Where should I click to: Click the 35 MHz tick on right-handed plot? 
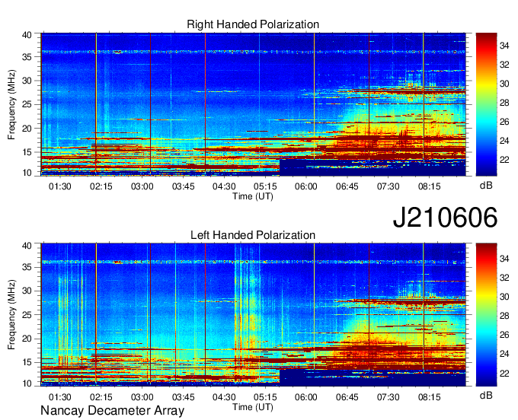pos(27,57)
